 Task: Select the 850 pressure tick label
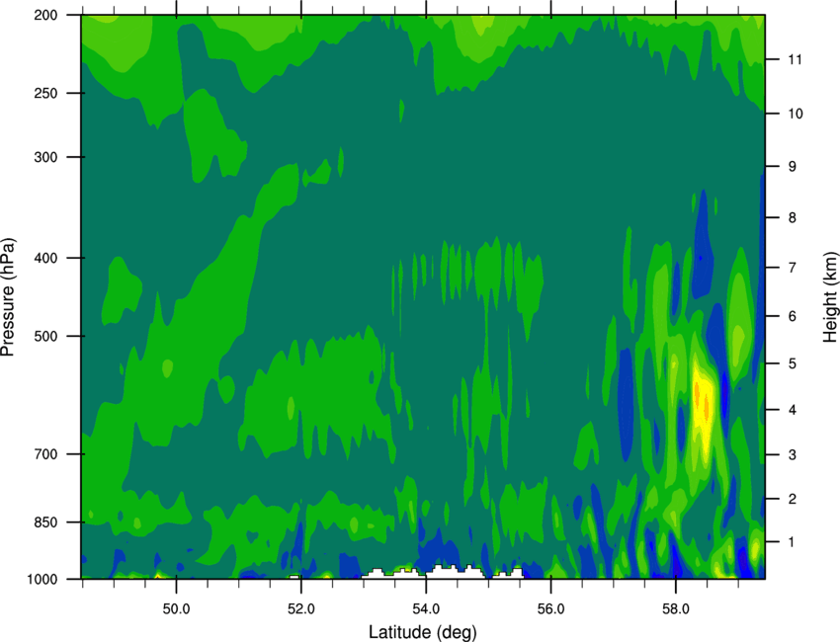click(x=46, y=522)
